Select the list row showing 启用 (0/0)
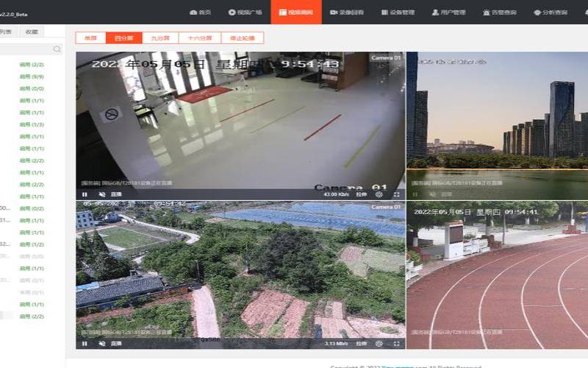The width and height of the screenshot is (588, 368). pos(32,88)
